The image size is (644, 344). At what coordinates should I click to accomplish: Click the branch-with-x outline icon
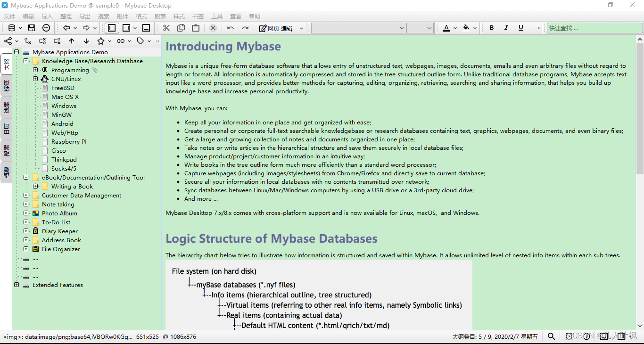(x=28, y=41)
